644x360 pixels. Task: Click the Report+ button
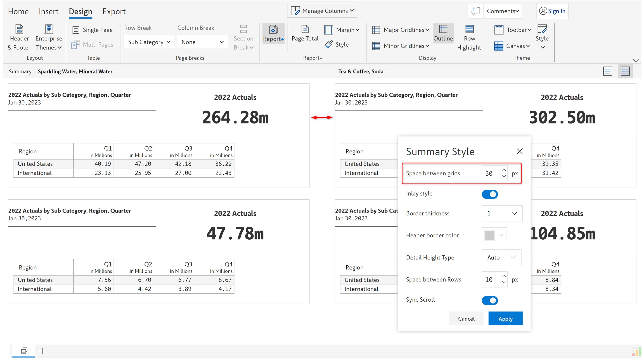[273, 33]
